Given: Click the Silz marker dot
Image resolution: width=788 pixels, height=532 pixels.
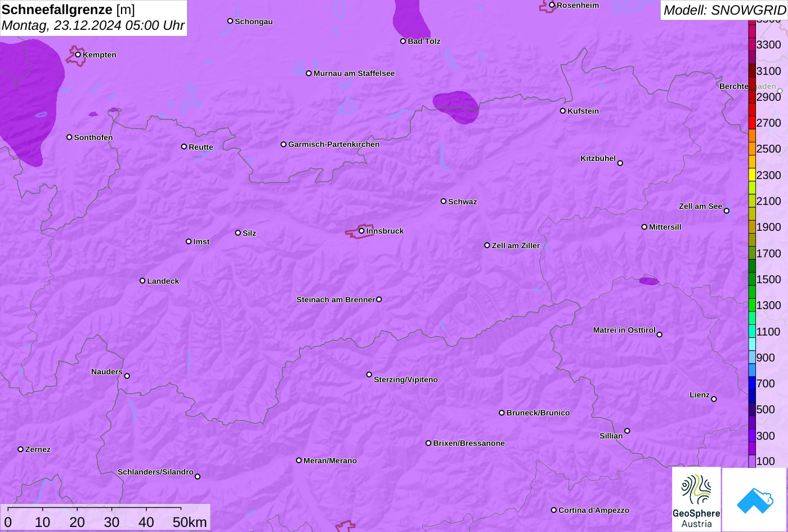Looking at the screenshot, I should pyautogui.click(x=238, y=233).
